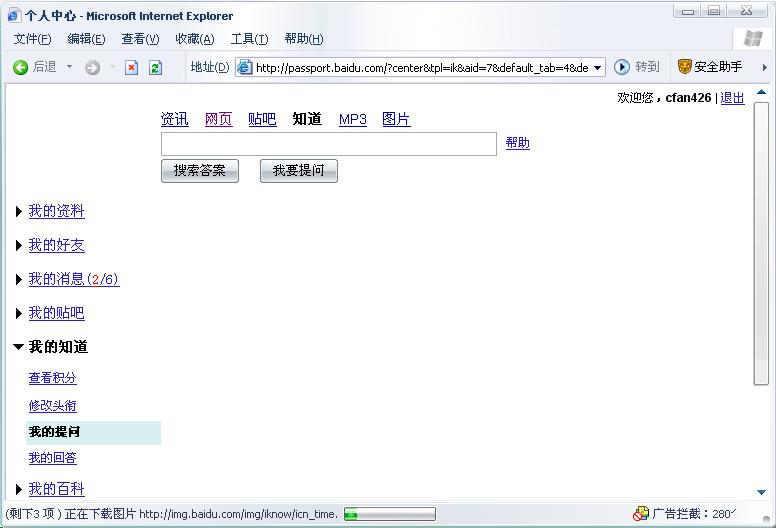Expand the 我的资料 triangle
This screenshot has width=776, height=528.
point(19,212)
